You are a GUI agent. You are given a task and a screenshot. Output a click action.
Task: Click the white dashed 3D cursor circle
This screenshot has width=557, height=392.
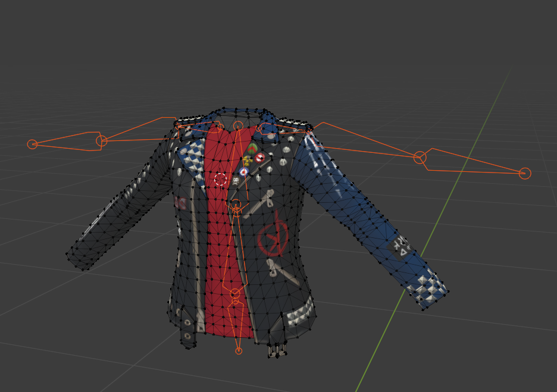point(220,179)
